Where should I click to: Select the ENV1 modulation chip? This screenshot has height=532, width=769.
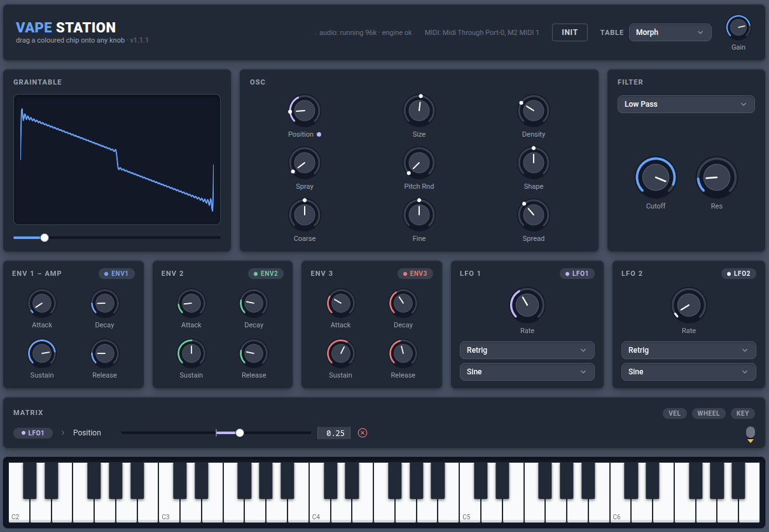[116, 274]
